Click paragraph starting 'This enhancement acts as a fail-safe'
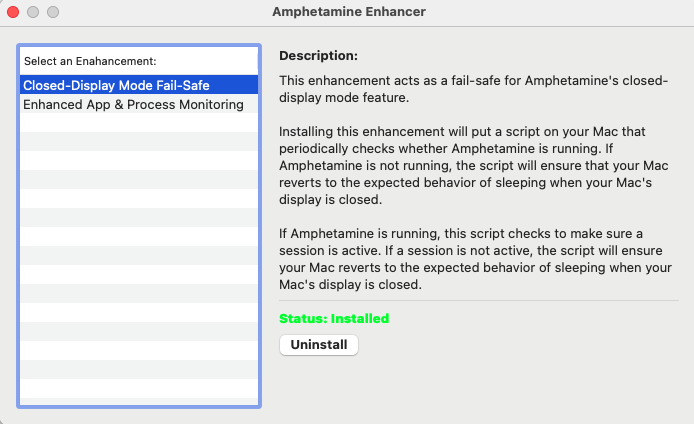The height and width of the screenshot is (424, 694). tap(474, 89)
